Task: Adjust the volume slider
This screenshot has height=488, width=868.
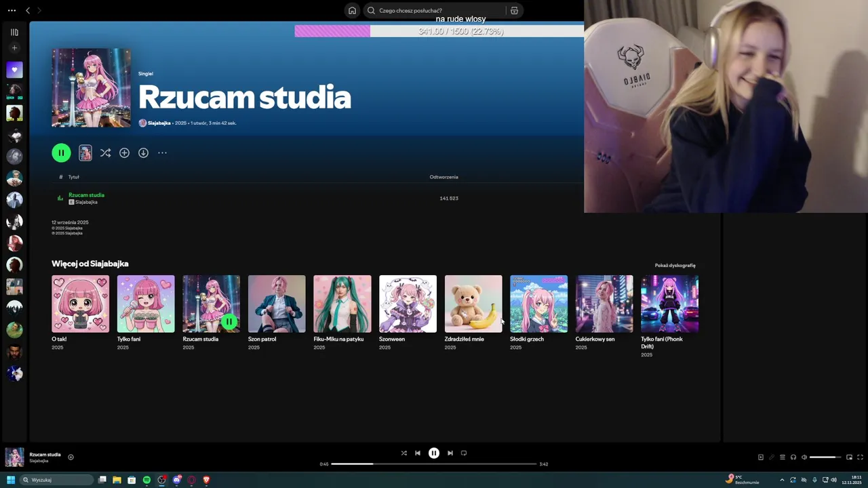Action: pyautogui.click(x=825, y=457)
